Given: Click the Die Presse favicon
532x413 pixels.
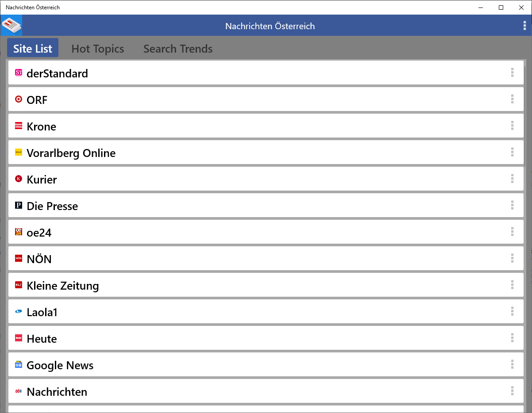Looking at the screenshot, I should [x=19, y=205].
